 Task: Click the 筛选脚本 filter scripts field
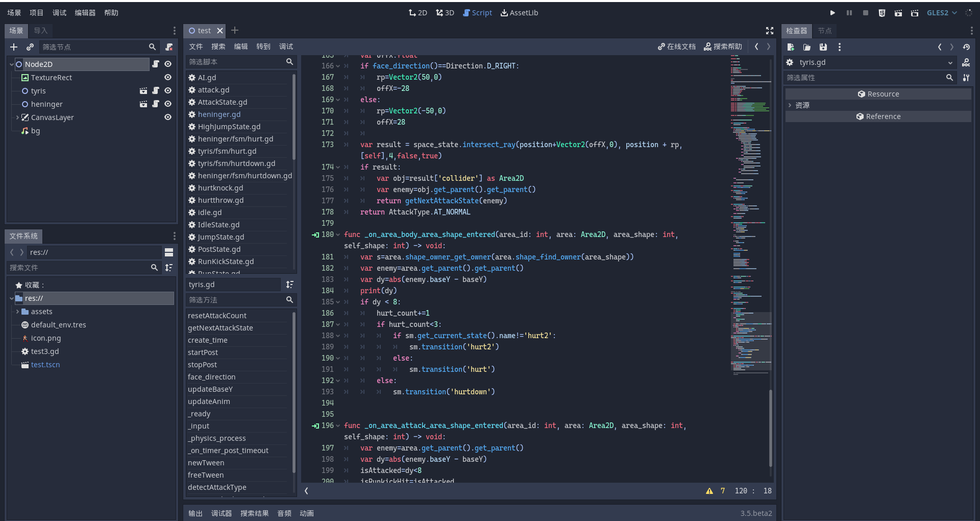pos(235,62)
